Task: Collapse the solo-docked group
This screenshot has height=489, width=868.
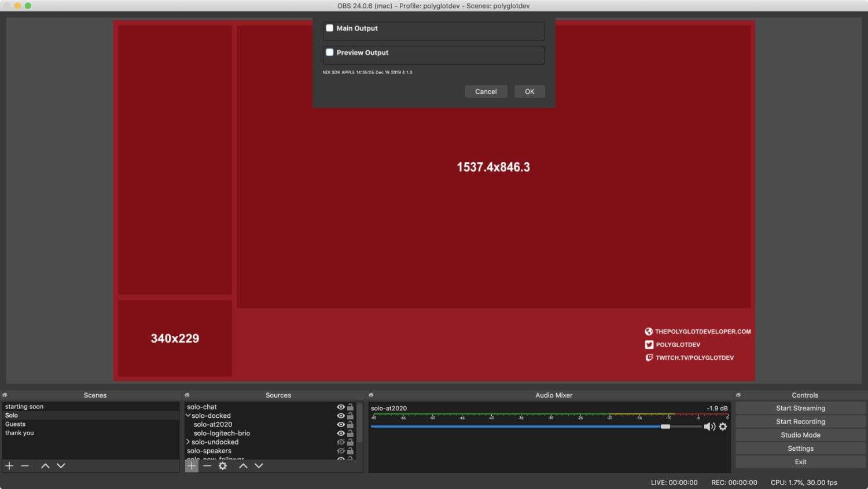Action: coord(188,416)
